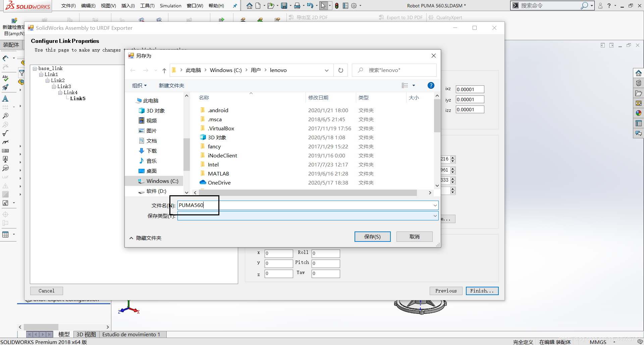This screenshot has width=644, height=345.
Task: Click the help question mark in Save As dialog
Action: point(431,85)
